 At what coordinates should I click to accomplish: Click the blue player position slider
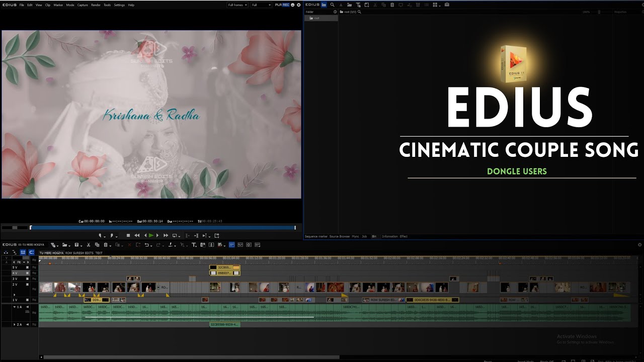pos(163,228)
